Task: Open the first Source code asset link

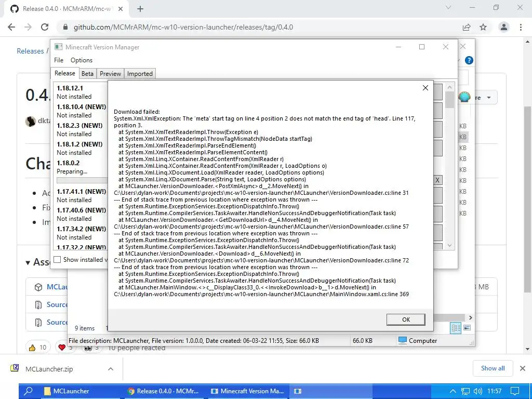Action: (x=57, y=304)
